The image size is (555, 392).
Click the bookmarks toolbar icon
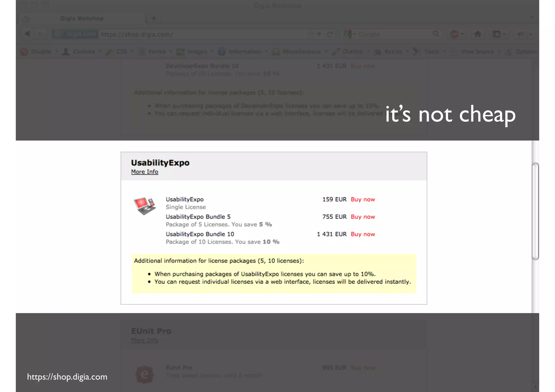click(496, 34)
